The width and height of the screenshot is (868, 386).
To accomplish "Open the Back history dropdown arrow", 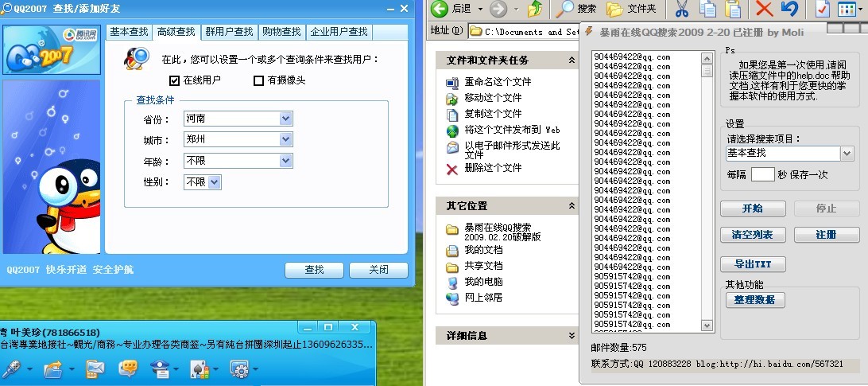I will (480, 9).
